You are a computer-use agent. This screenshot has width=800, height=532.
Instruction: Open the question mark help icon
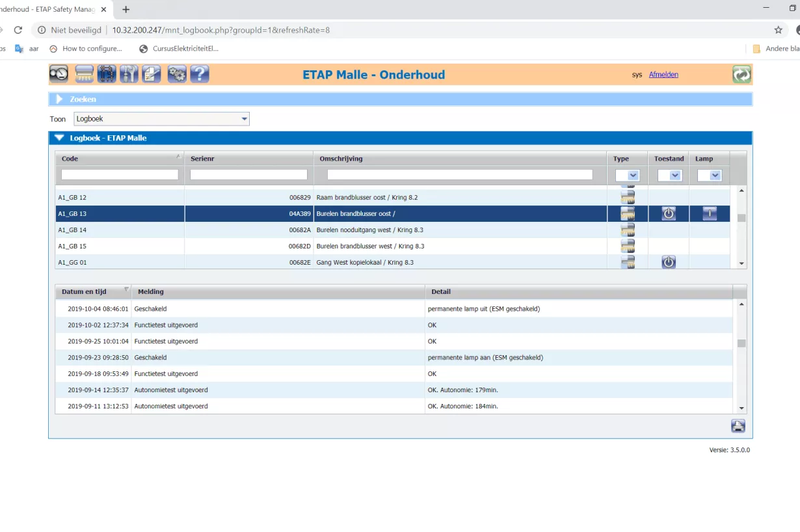tap(200, 74)
